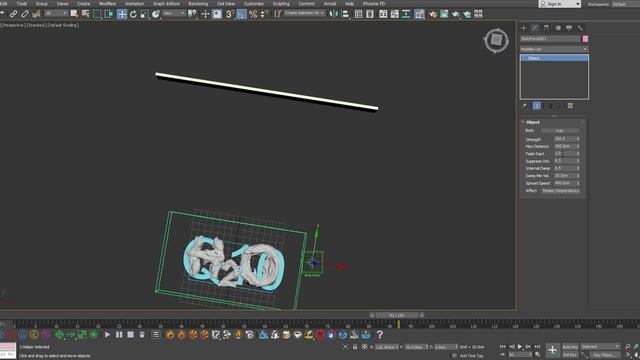Screen dimensions: 640x360
Task: Open the Workspaces Default dropdown
Action: (625, 4)
